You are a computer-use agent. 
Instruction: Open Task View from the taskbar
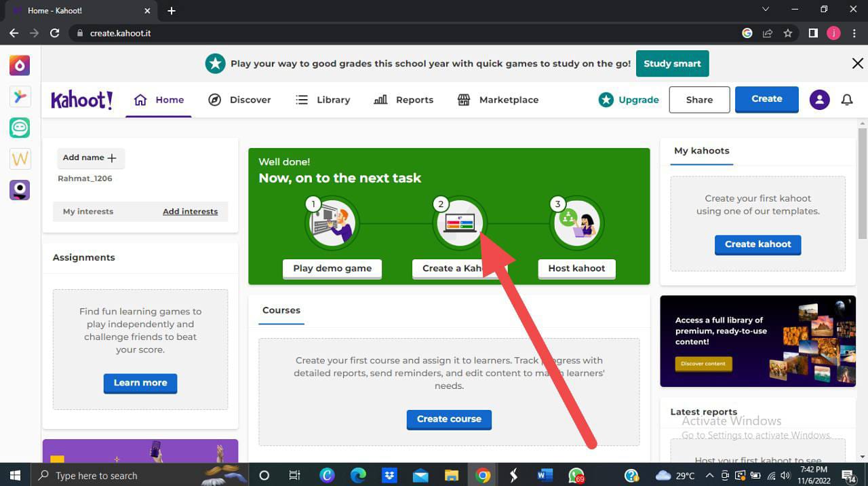point(294,475)
